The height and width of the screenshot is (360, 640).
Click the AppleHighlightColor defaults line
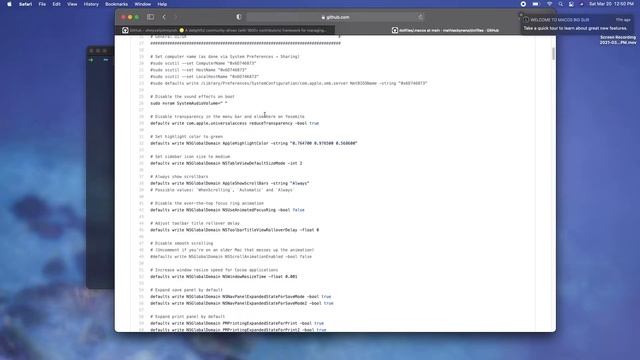click(253, 143)
